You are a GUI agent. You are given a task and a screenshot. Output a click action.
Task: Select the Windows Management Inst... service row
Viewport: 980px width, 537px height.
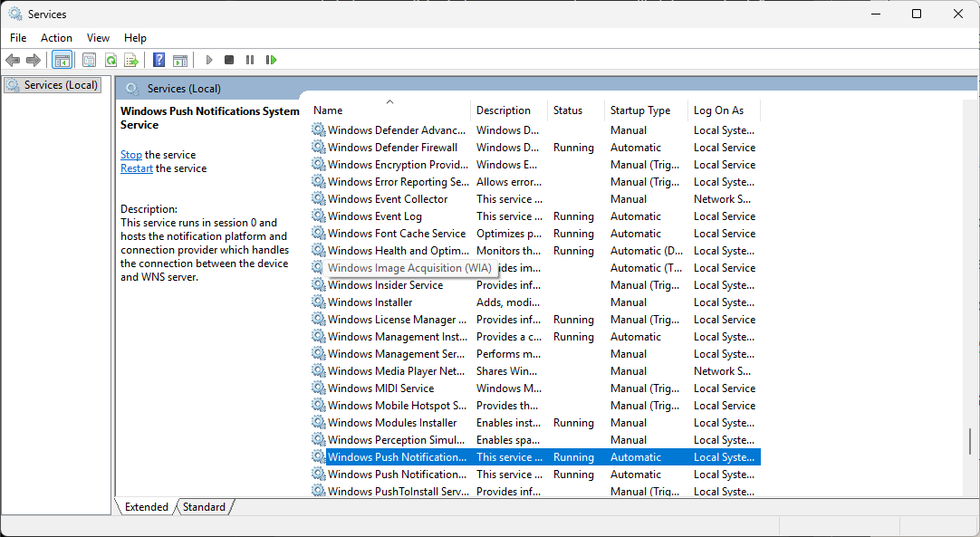(x=535, y=336)
